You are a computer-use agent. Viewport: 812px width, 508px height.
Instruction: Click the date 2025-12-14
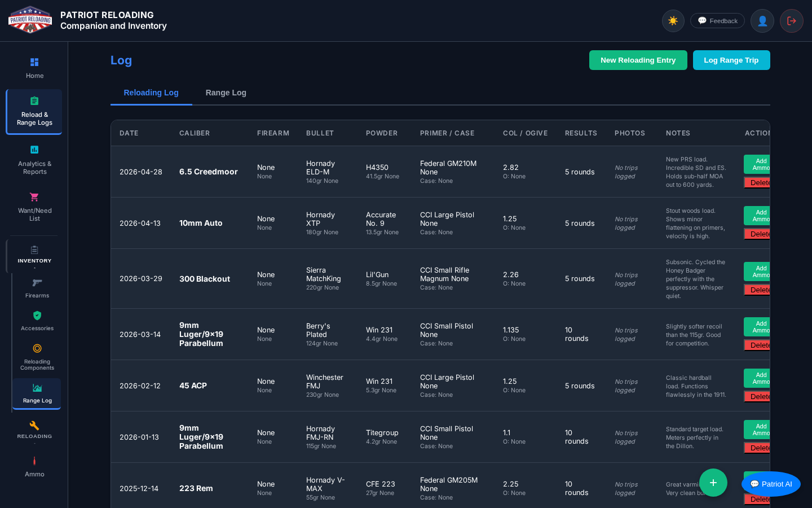point(139,488)
